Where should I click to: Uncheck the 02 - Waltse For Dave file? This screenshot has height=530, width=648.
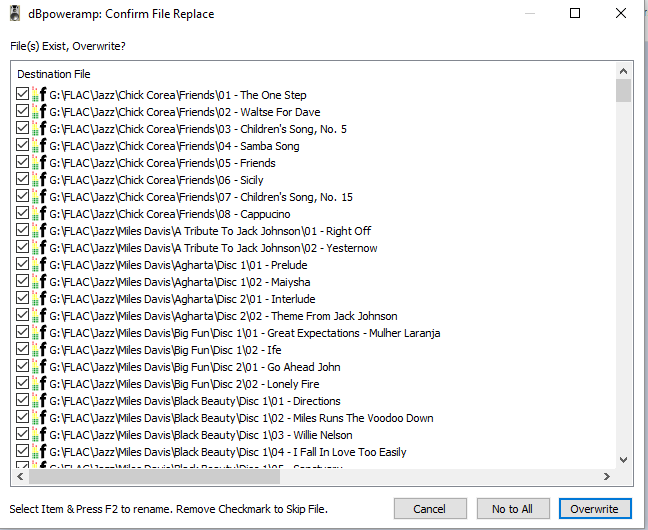point(22,112)
